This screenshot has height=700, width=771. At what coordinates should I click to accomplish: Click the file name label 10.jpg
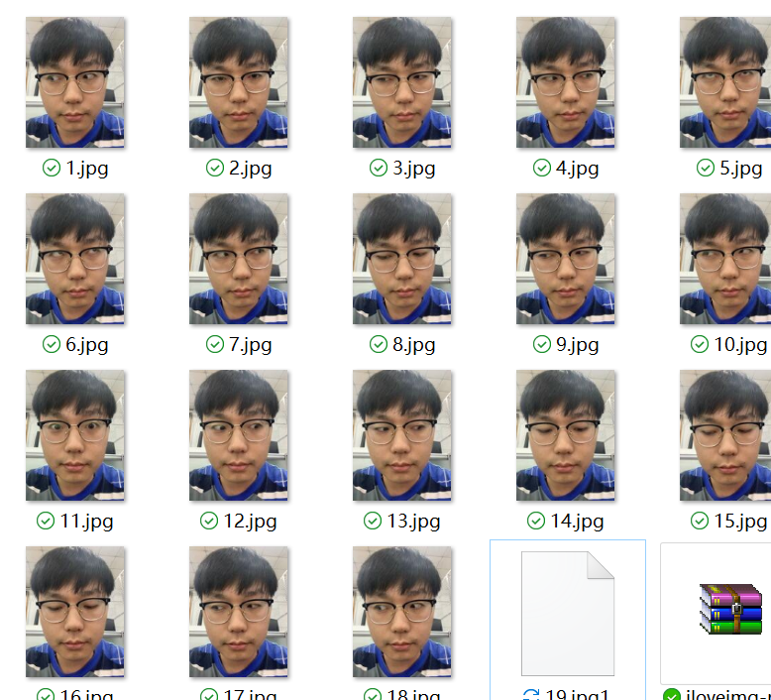pyautogui.click(x=740, y=345)
